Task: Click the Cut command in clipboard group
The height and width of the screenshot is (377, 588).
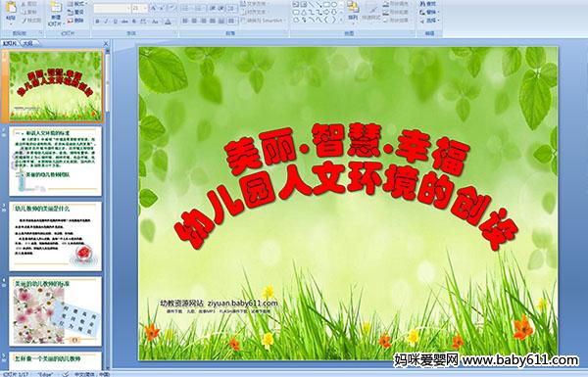Action: pyautogui.click(x=29, y=4)
